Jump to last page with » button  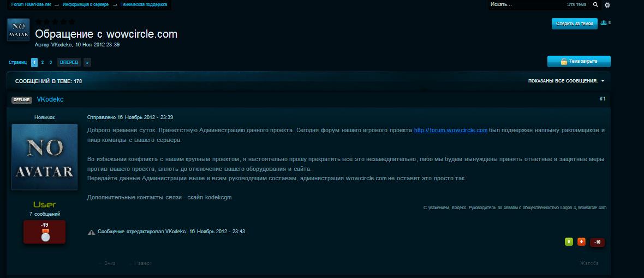click(87, 62)
